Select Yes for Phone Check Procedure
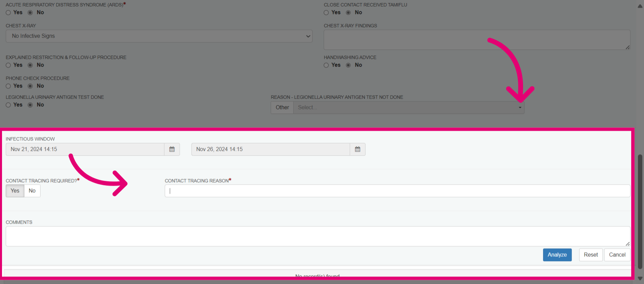644x284 pixels. 8,86
